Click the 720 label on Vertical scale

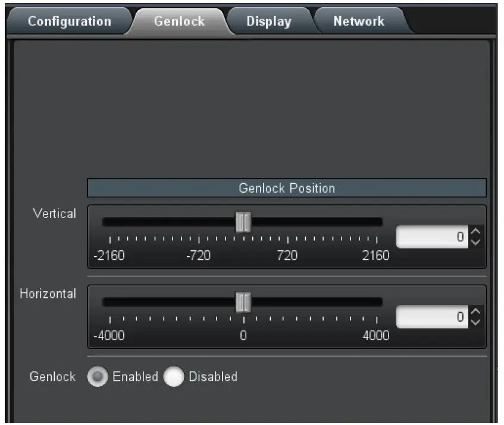coord(287,256)
